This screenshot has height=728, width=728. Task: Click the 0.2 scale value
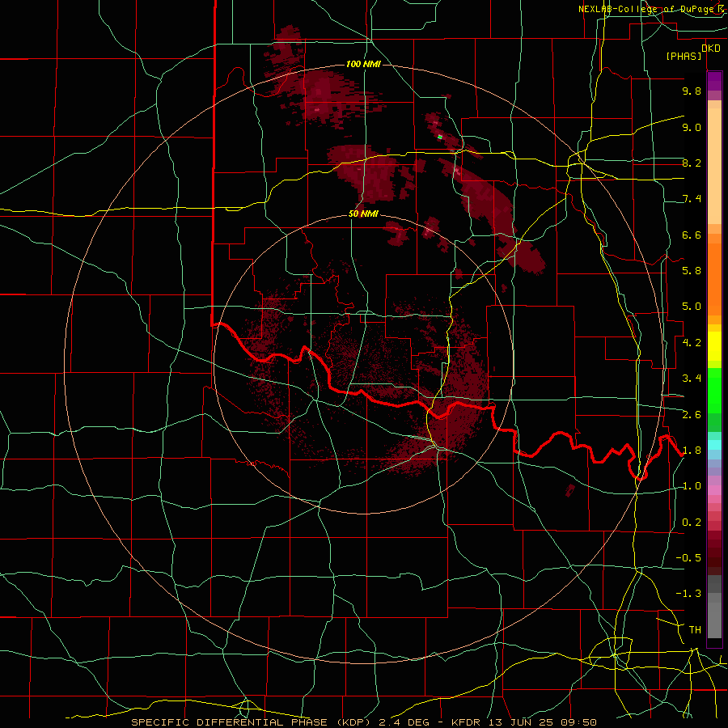692,523
